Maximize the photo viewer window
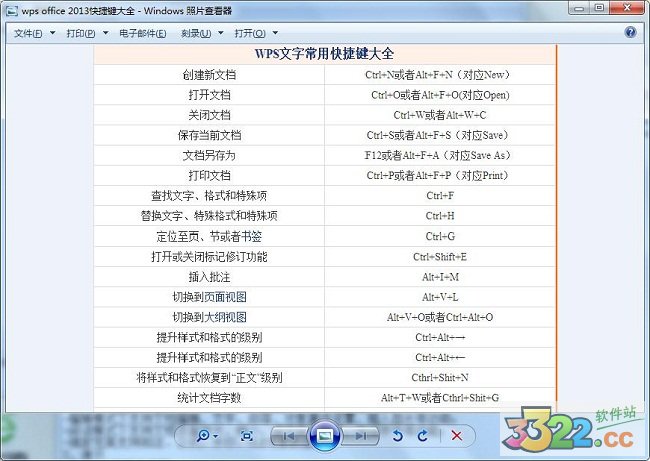The image size is (650, 461). [x=599, y=8]
